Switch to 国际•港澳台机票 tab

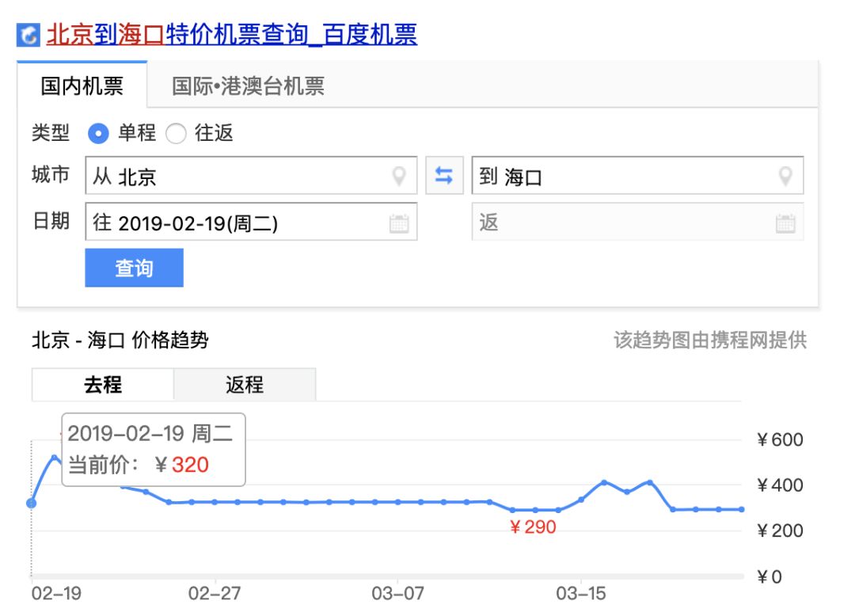[x=249, y=86]
